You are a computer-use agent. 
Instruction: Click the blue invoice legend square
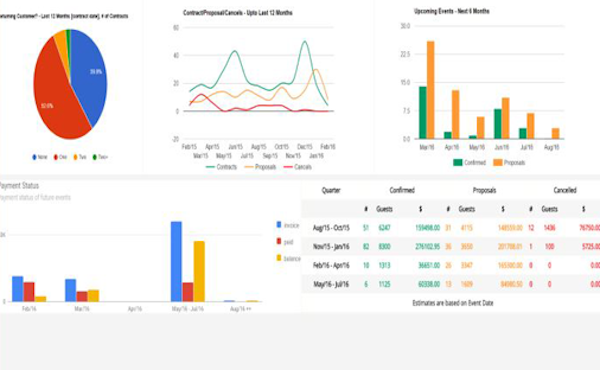pos(279,225)
